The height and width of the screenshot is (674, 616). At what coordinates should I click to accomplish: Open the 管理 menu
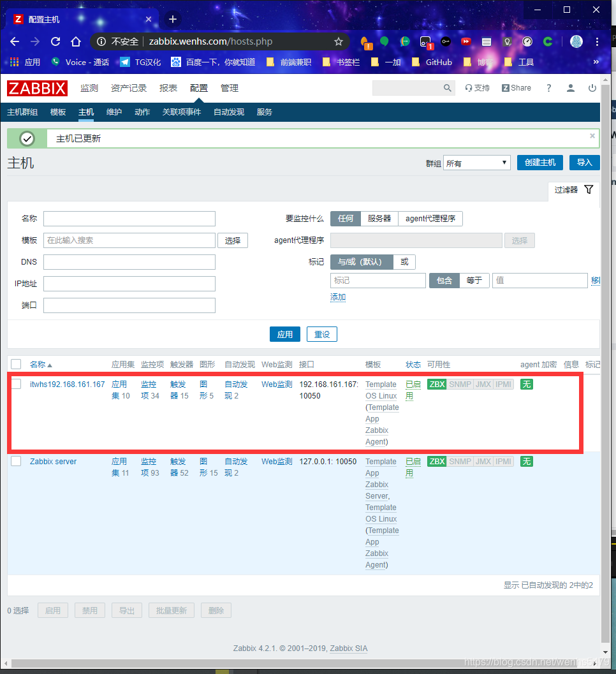(229, 88)
